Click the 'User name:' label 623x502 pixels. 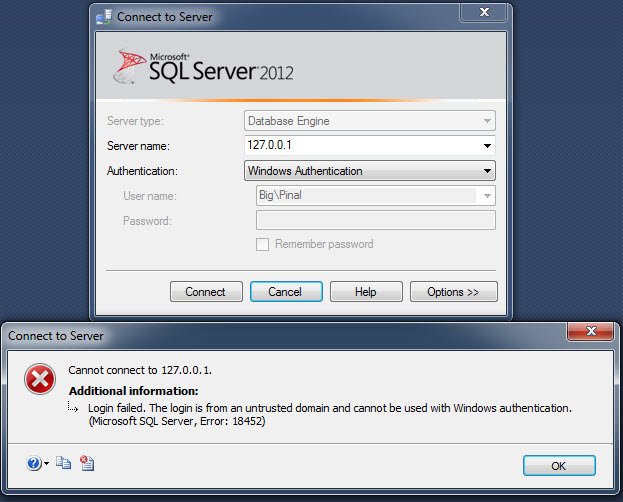point(150,196)
